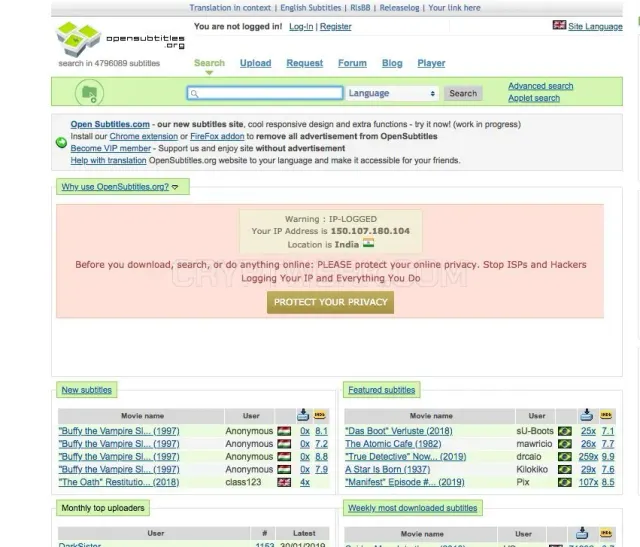Screen dimensions: 640x547
Task: Open the Request tab
Action: (x=304, y=63)
